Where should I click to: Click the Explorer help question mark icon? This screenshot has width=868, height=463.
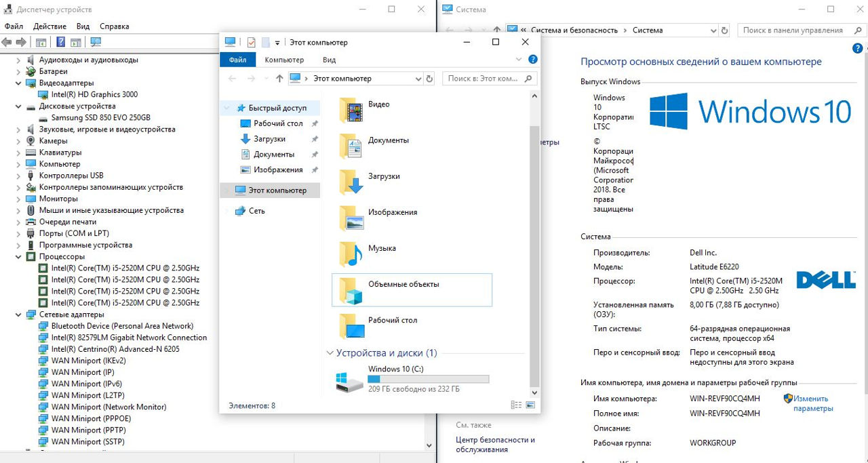(533, 60)
